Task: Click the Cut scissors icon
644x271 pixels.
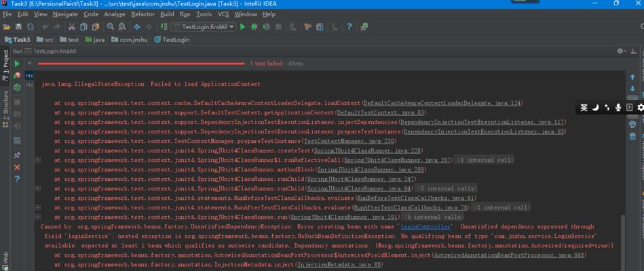Action: pyautogui.click(x=72, y=27)
